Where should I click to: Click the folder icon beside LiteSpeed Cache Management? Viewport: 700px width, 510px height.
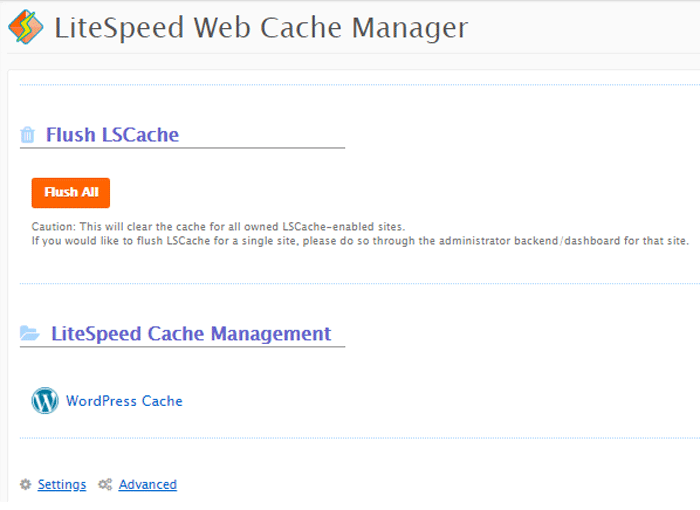tap(30, 333)
